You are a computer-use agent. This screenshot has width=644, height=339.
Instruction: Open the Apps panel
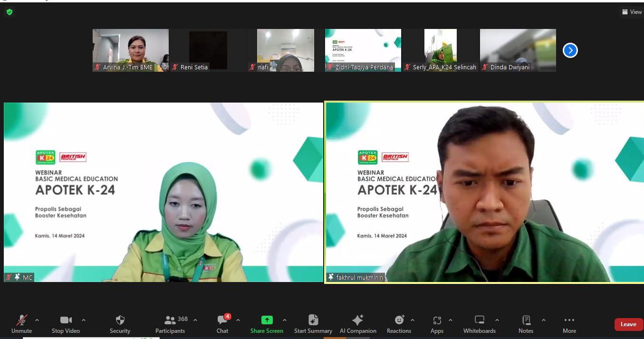(437, 324)
